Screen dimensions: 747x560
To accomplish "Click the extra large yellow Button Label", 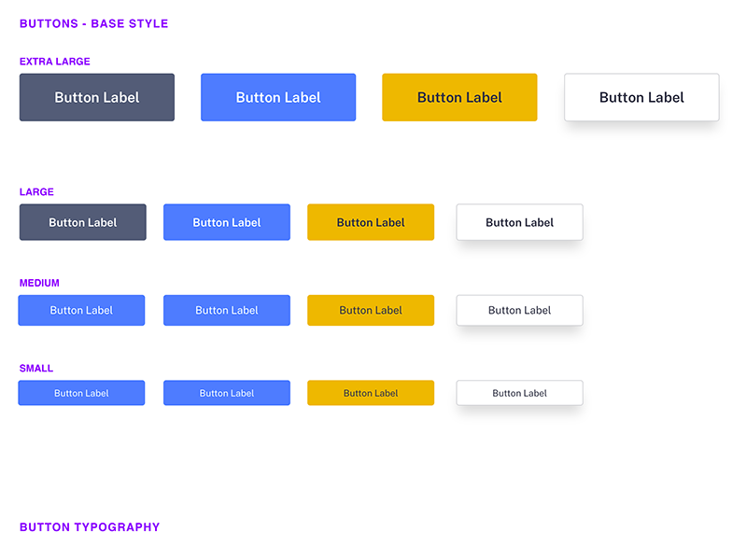I will [x=459, y=97].
